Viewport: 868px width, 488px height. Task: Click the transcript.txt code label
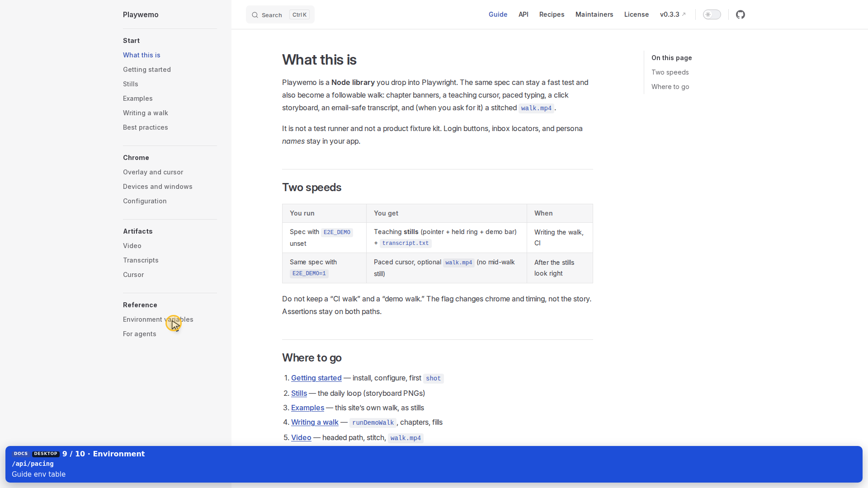coord(406,243)
